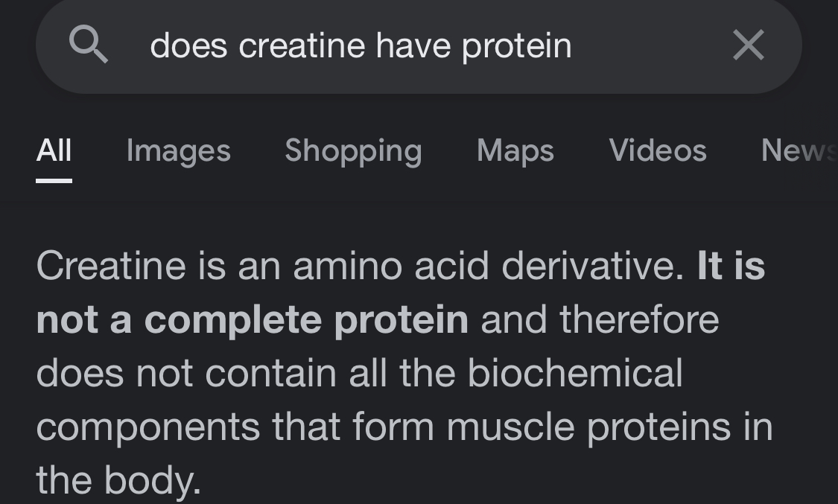Click the word 'Creatine' starting the snippet
The height and width of the screenshot is (504, 838).
[x=111, y=266]
